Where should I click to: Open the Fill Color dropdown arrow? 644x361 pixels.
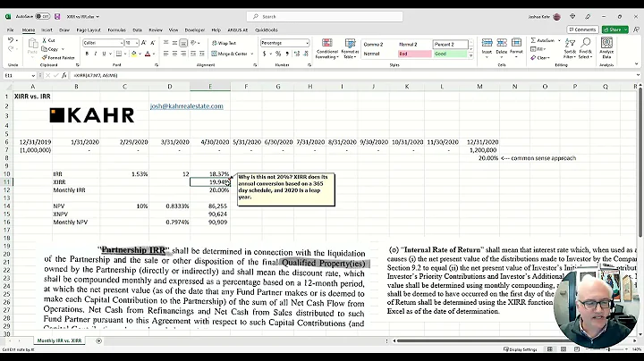140,54
